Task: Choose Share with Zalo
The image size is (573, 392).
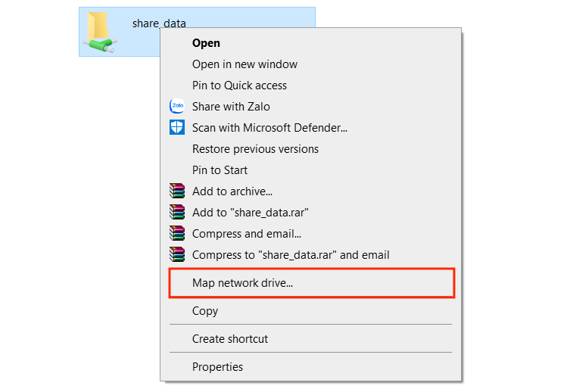Action: click(231, 107)
